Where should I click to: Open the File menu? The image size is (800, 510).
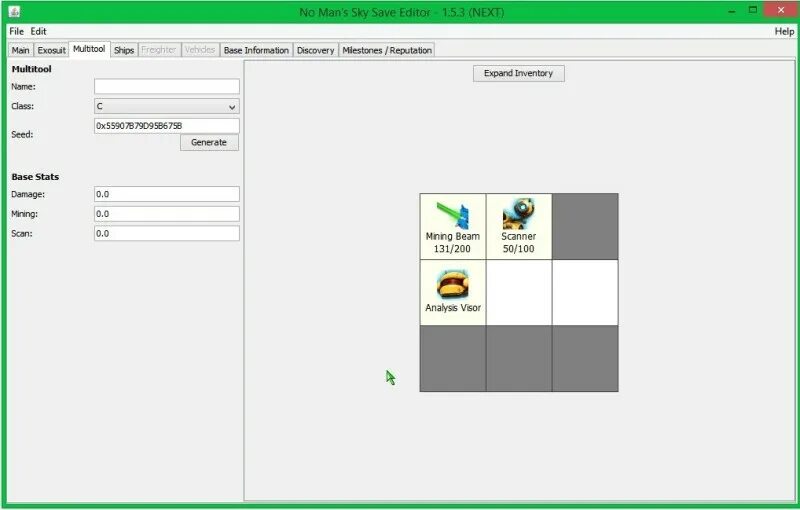16,32
